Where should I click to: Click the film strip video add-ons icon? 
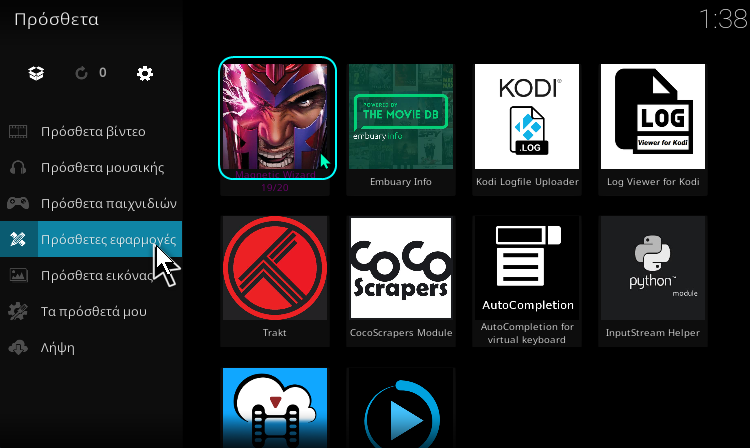[x=18, y=131]
